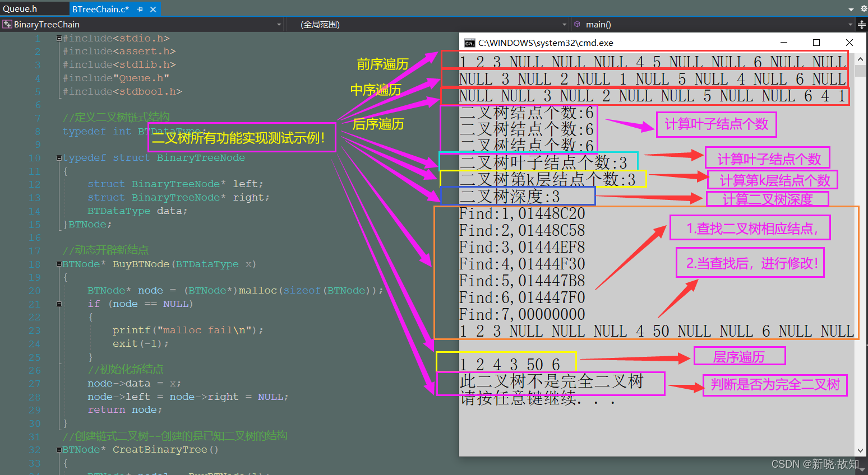
Task: Click the code line #include<assert.h>
Action: (x=119, y=52)
